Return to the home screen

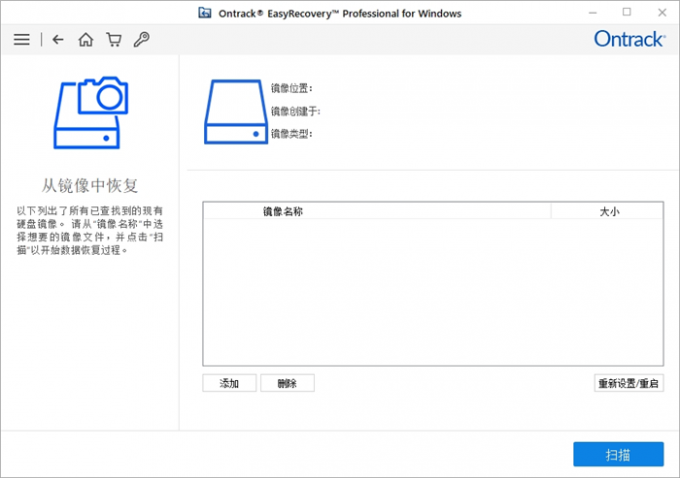(x=85, y=39)
